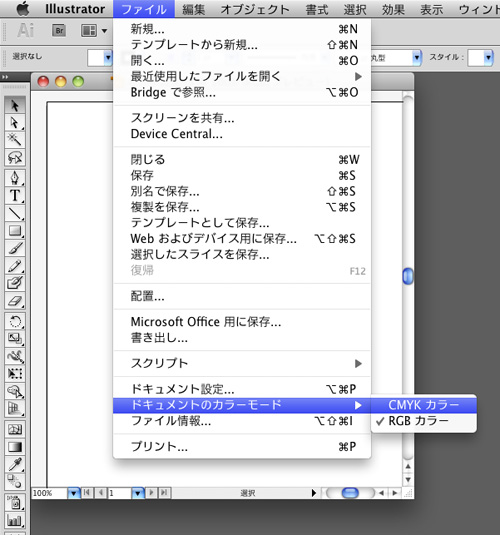Open the artboard number dropdown

tap(137, 493)
